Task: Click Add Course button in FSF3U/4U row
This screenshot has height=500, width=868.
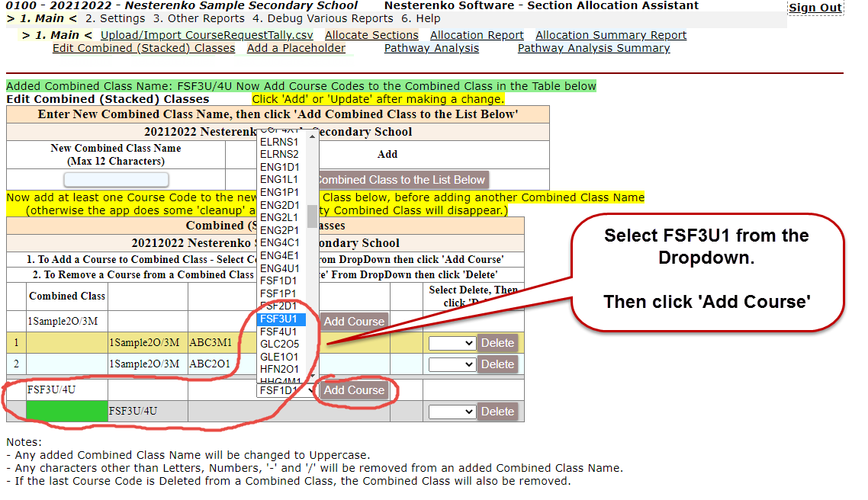Action: point(354,390)
